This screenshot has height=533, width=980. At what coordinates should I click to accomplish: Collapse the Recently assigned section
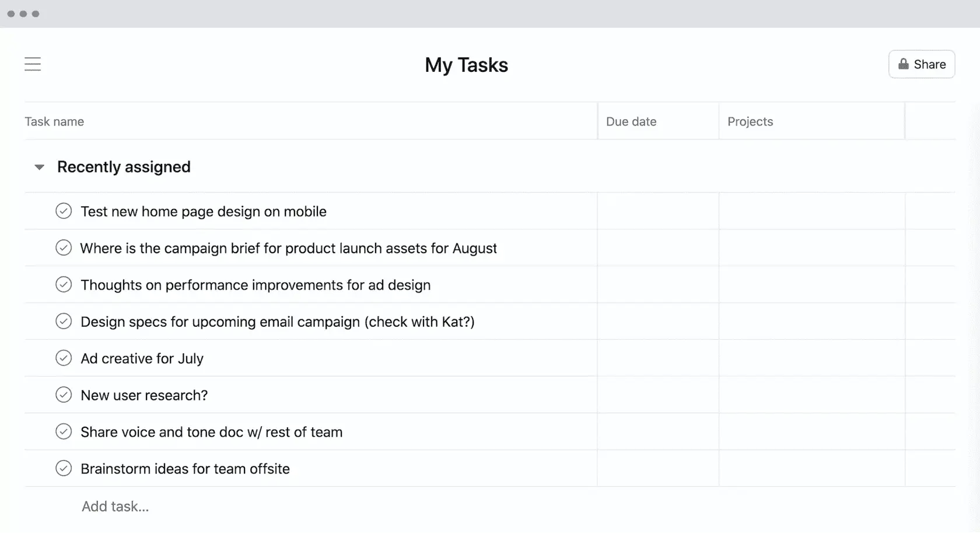tap(39, 167)
